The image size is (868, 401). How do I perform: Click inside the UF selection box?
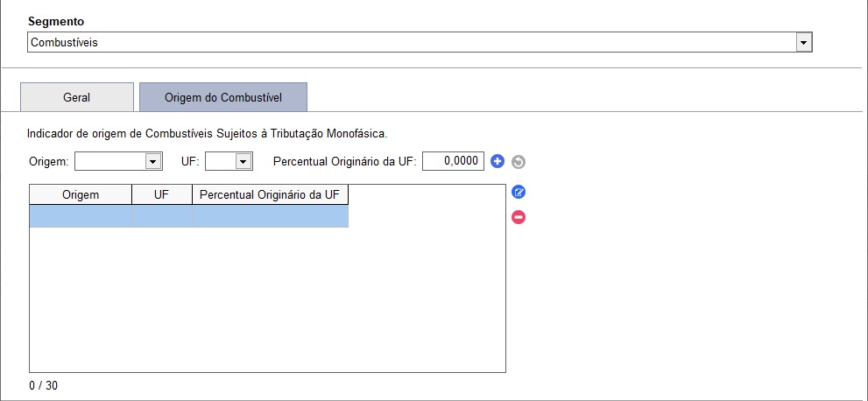tap(221, 161)
